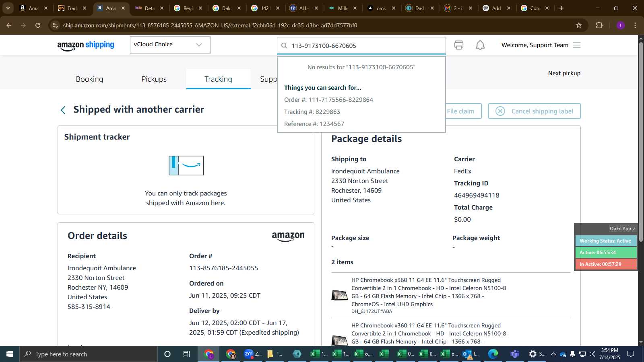644x362 pixels.
Task: Open the vCloud Choice account dropdown
Action: [170, 45]
